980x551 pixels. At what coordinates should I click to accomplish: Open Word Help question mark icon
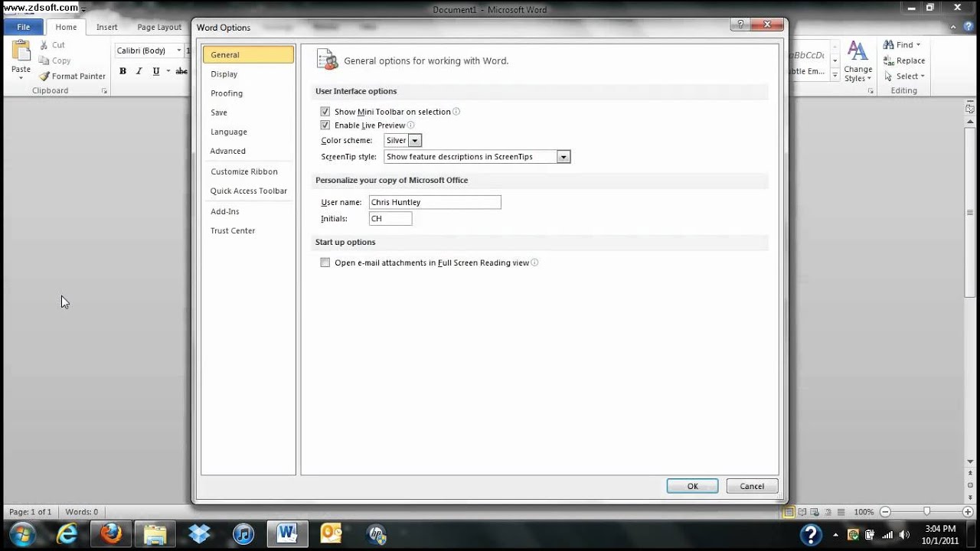pyautogui.click(x=970, y=27)
